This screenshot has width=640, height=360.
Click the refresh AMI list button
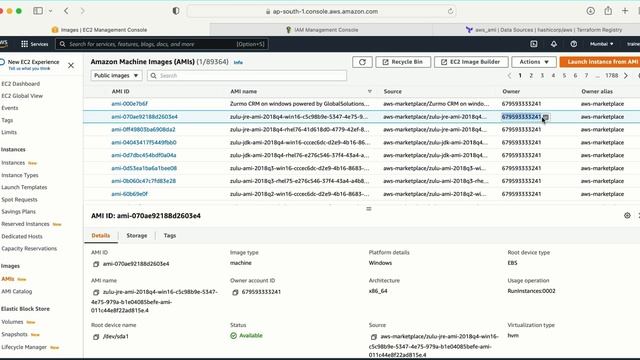[x=362, y=62]
